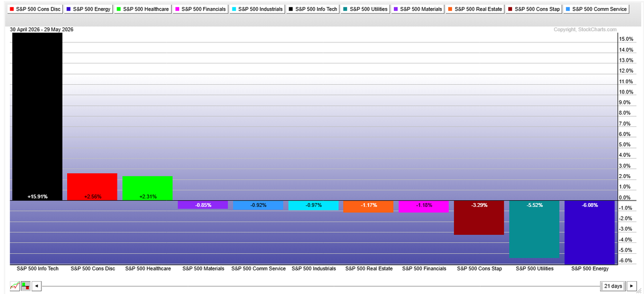Click the cyan Industrials -0.97% bar
The width and height of the screenshot is (644, 294).
(x=313, y=206)
